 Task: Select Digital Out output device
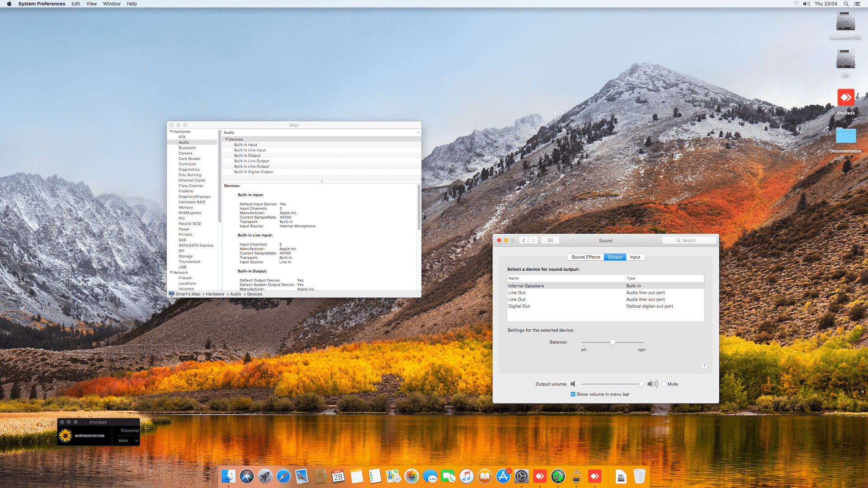605,306
